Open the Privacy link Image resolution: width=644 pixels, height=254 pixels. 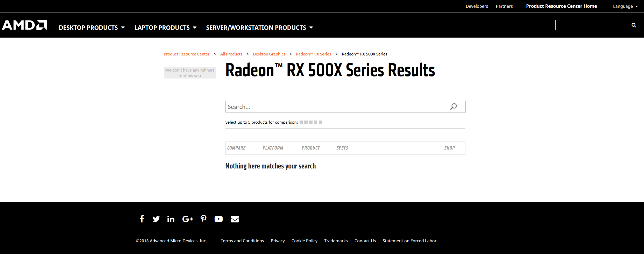tap(278, 241)
